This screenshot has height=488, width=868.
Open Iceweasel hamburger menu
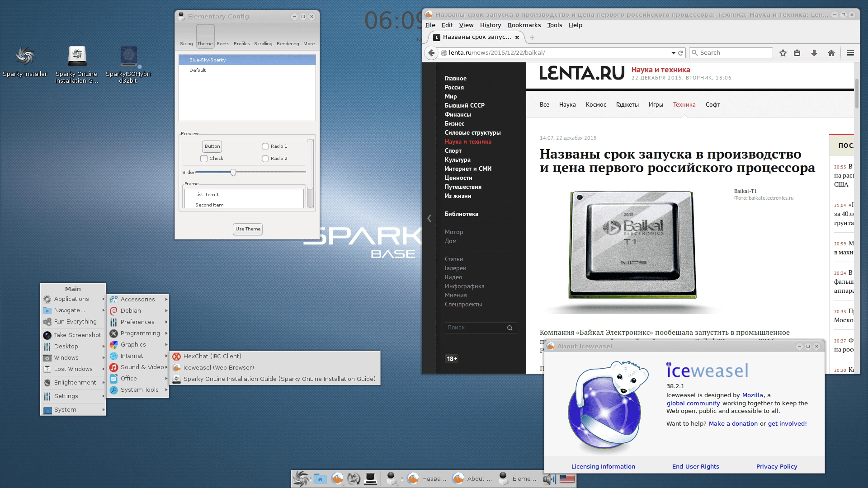pos(850,53)
